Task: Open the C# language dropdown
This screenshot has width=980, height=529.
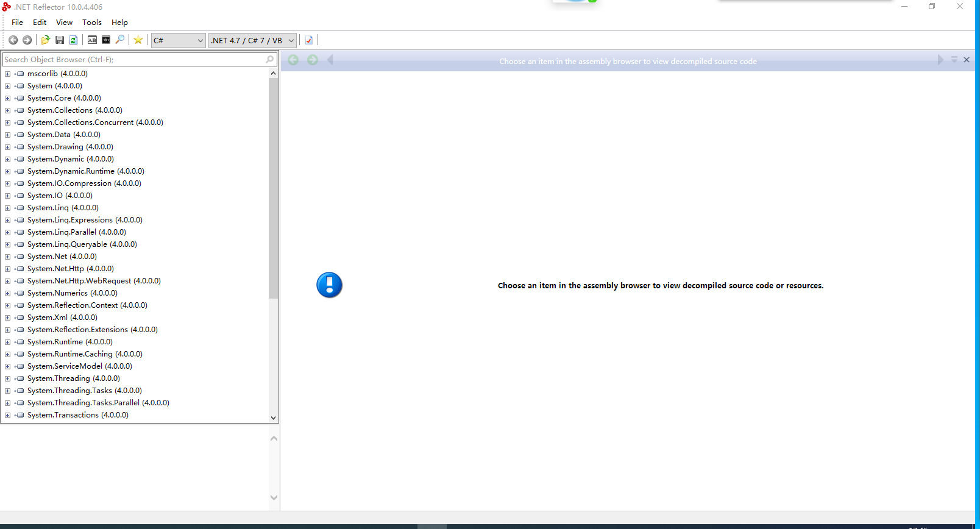Action: pos(178,40)
